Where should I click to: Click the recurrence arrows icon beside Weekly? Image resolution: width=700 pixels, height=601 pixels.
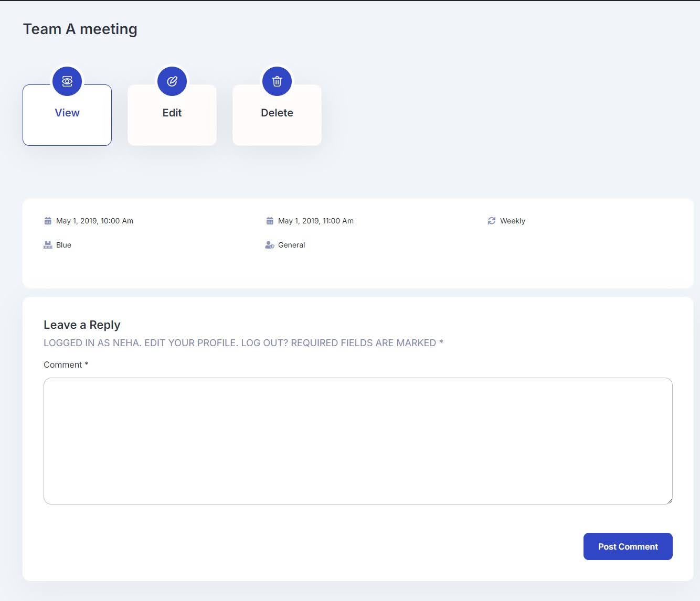pyautogui.click(x=492, y=221)
